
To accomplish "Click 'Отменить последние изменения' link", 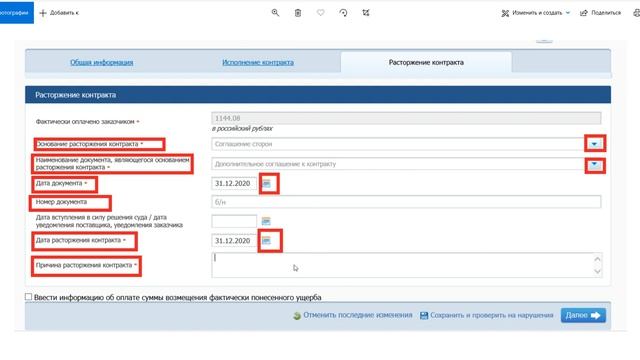I will (x=353, y=315).
